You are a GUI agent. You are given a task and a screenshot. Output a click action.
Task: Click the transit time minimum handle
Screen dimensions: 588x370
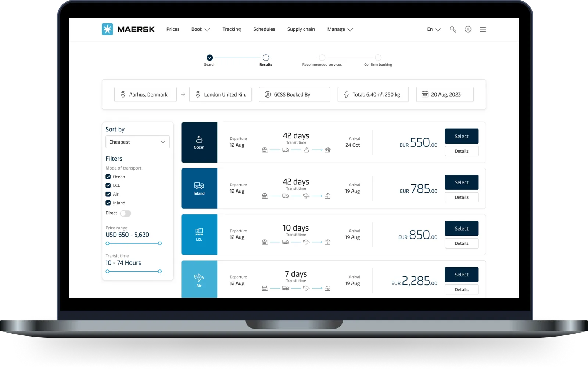[107, 272]
